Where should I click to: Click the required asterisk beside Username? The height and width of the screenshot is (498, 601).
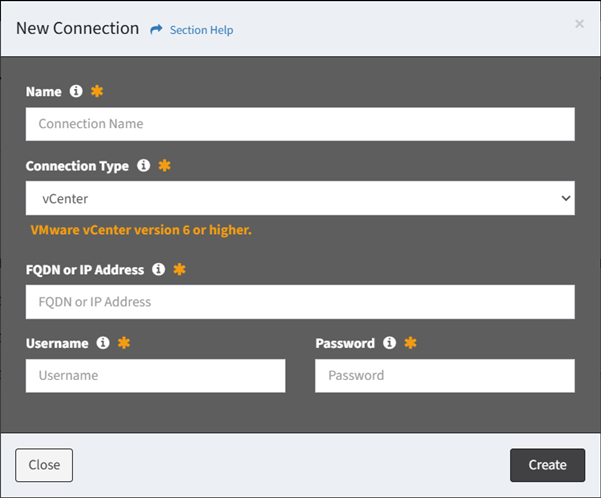(x=124, y=343)
